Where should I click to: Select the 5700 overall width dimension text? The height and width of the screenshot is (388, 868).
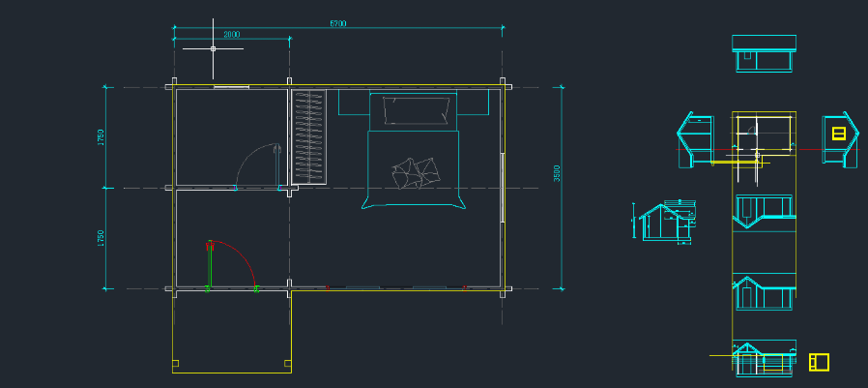tap(337, 22)
